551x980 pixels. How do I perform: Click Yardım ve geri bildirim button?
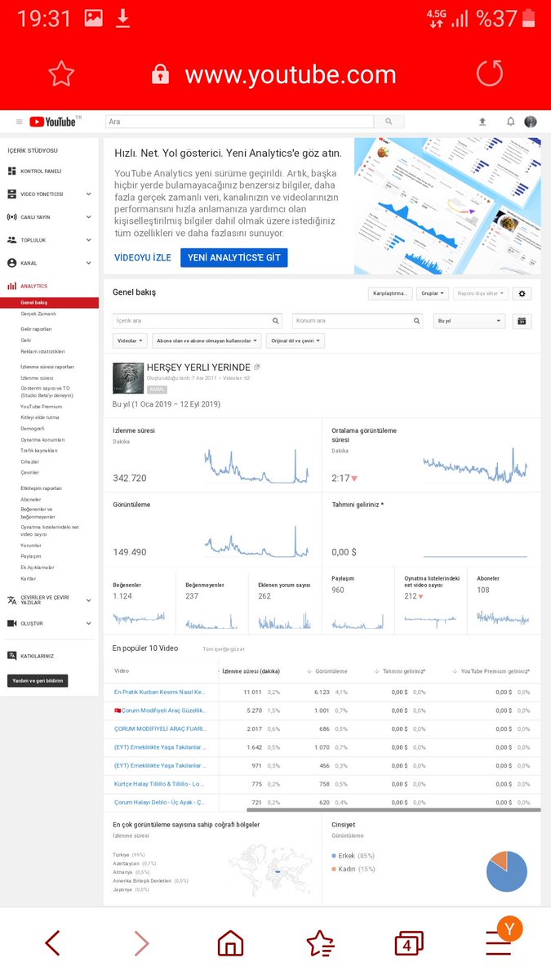pos(38,680)
